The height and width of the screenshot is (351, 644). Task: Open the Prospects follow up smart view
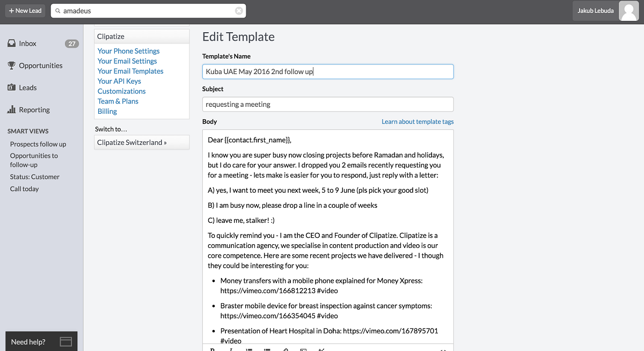[38, 144]
